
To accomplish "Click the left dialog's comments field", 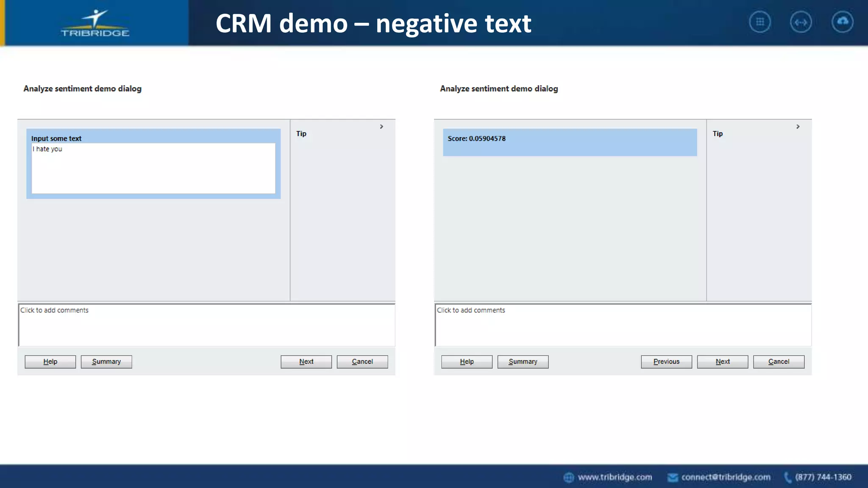I will click(x=206, y=325).
